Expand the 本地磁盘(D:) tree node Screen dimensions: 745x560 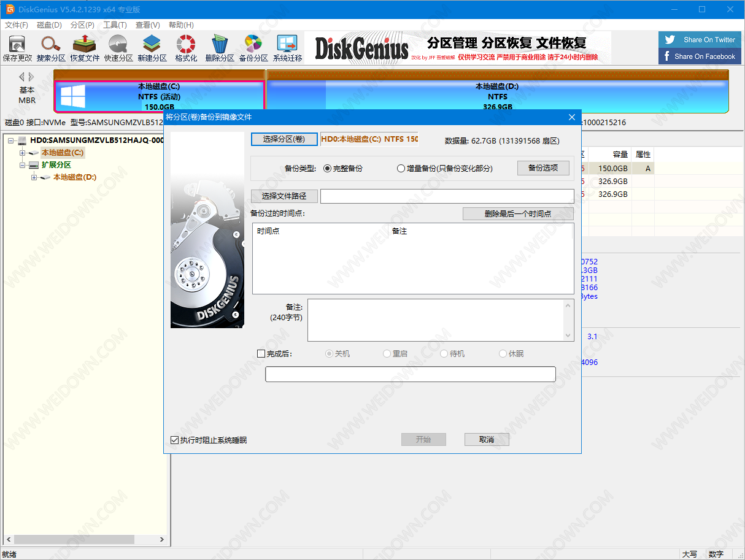click(x=34, y=177)
